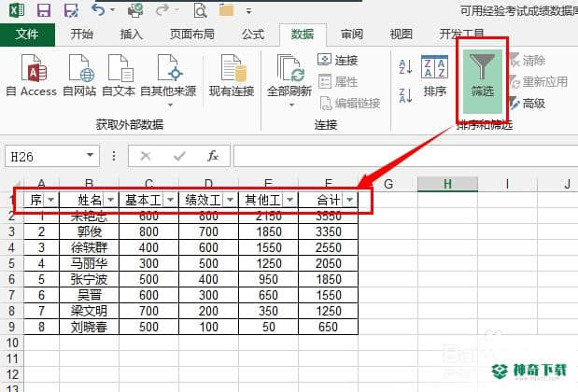Select the cell with value 3350
This screenshot has height=392, width=578.
click(x=328, y=231)
